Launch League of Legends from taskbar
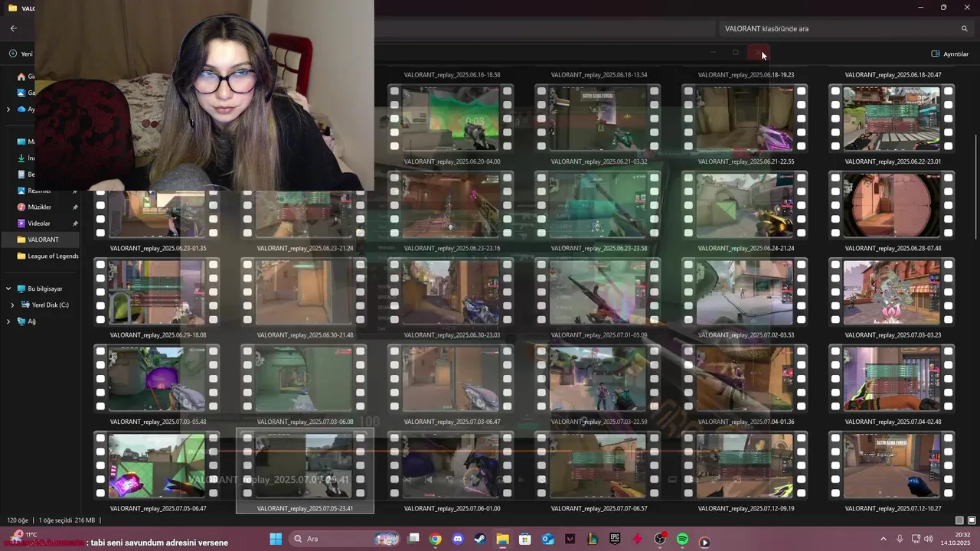The image size is (980, 551). pyautogui.click(x=593, y=539)
